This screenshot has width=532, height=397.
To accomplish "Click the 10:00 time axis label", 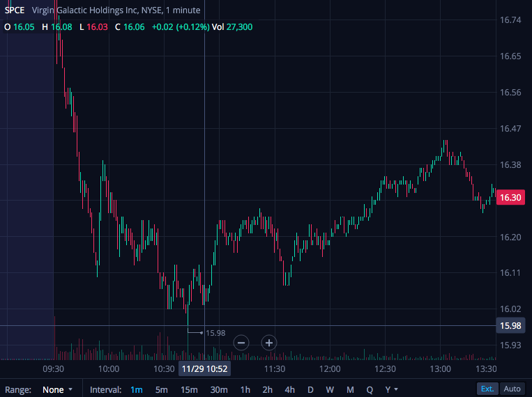I will [x=109, y=369].
